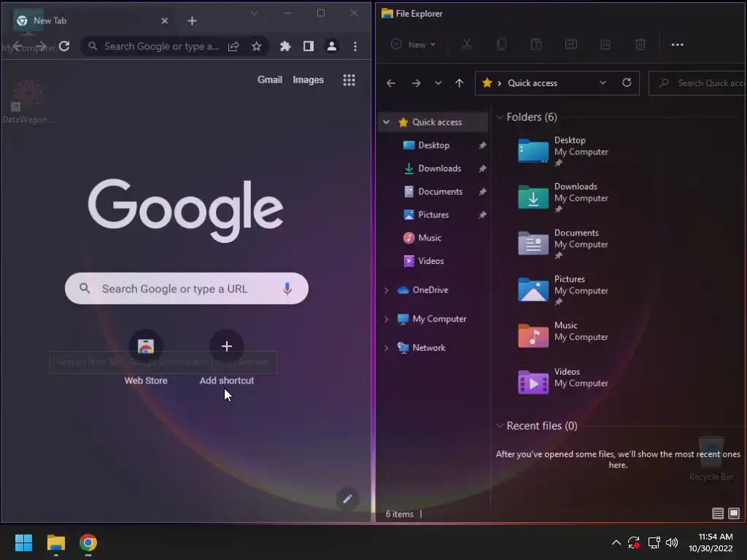The height and width of the screenshot is (560, 747).
Task: Reload the Chrome page
Action: [x=64, y=46]
